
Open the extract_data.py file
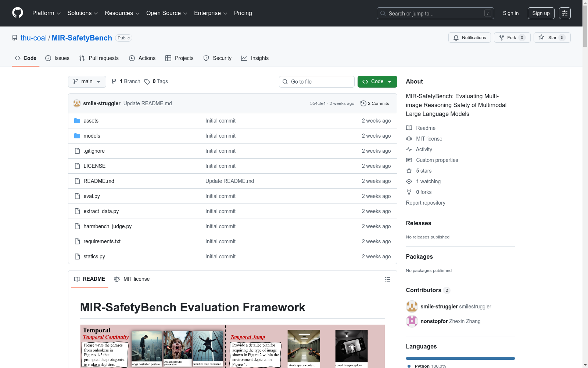coord(101,211)
